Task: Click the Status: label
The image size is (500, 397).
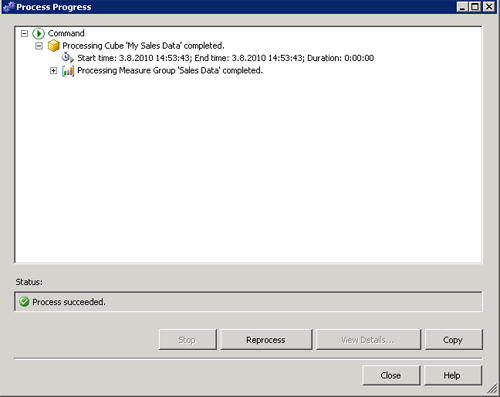Action: 29,282
